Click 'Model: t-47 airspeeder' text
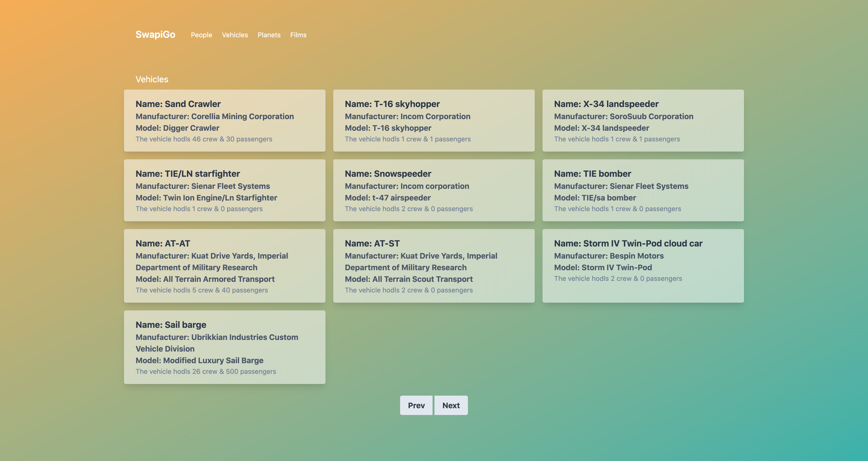This screenshot has height=461, width=868. tap(387, 198)
